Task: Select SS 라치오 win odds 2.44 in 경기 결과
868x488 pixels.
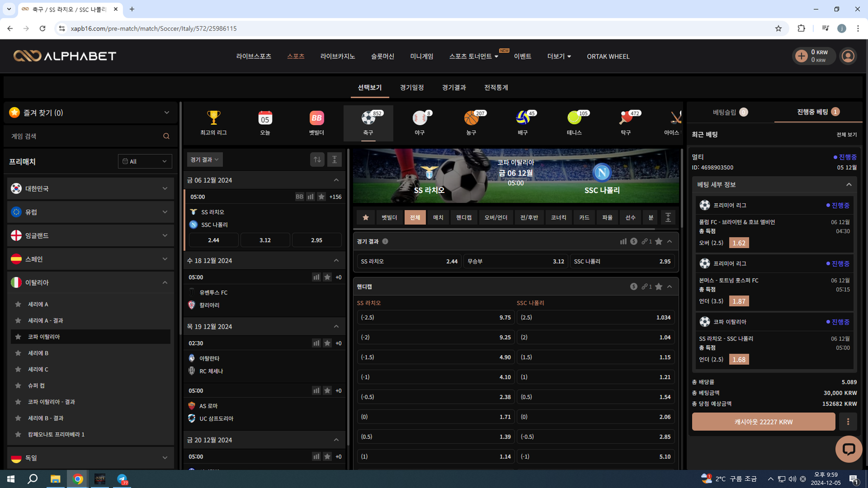Action: click(x=409, y=261)
